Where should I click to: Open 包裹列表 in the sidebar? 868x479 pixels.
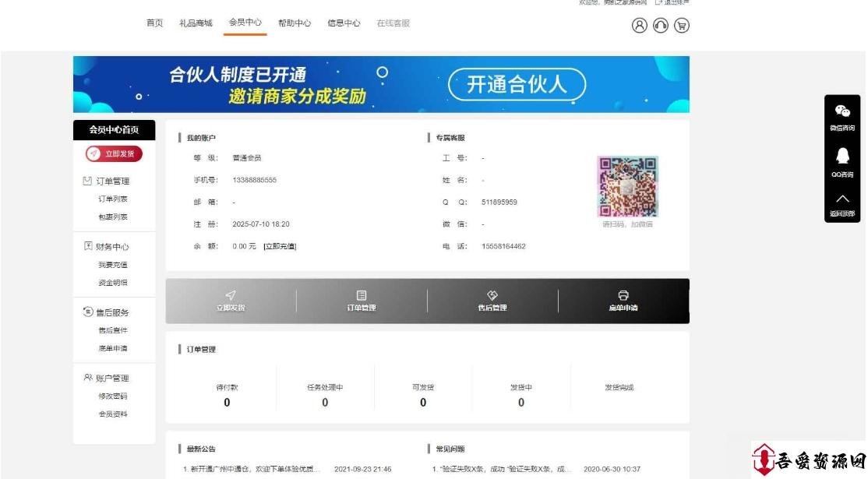pos(113,217)
